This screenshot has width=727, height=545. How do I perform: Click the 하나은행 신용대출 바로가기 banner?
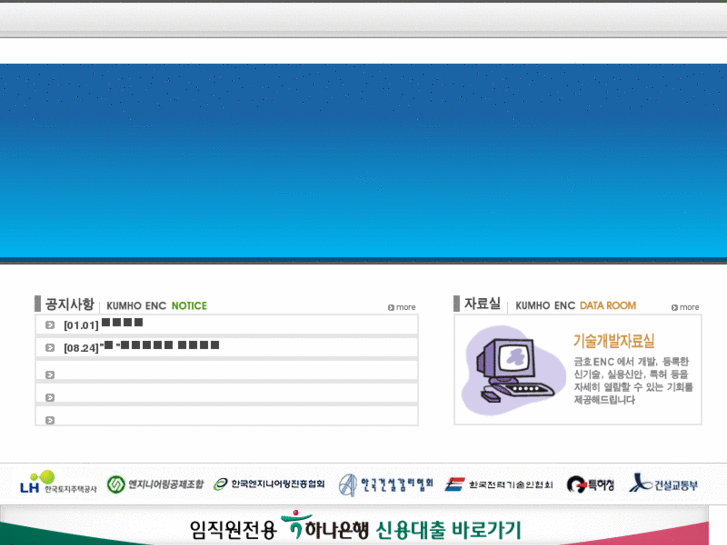pos(355,526)
